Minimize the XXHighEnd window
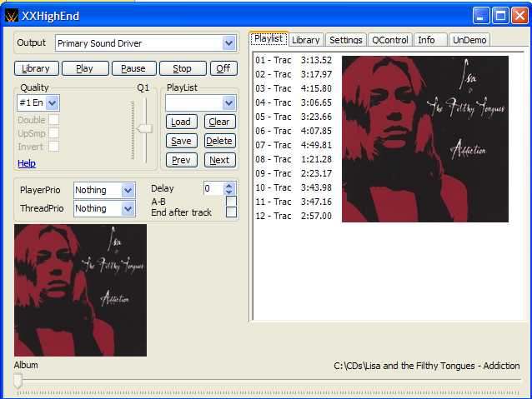Screen dimensions: 532x399 tap(481, 16)
